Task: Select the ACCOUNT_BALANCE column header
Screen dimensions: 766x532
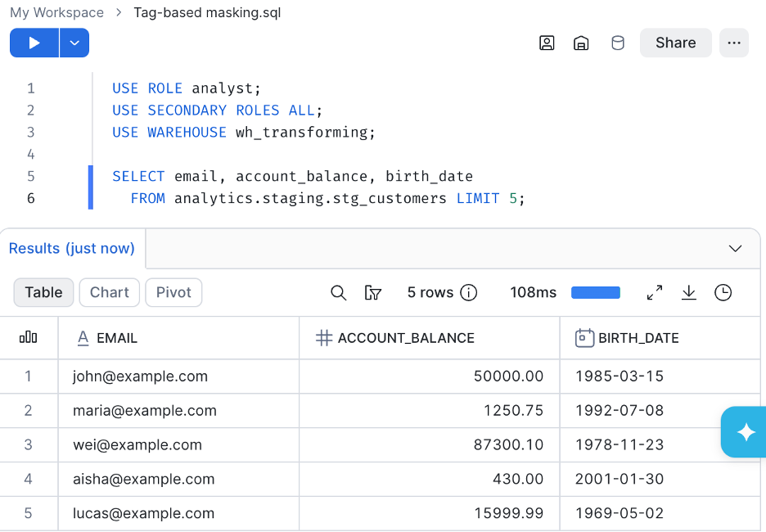Action: 430,338
